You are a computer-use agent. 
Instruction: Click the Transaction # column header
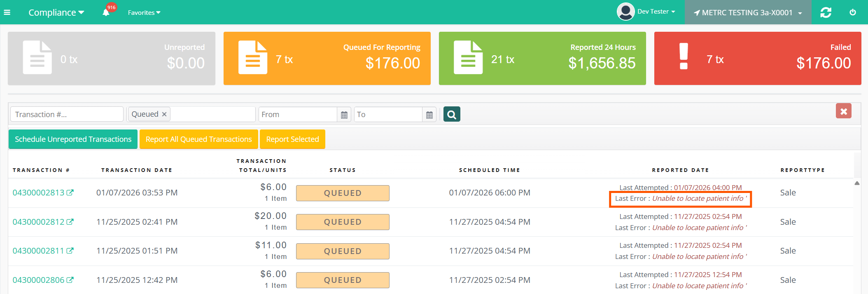pyautogui.click(x=41, y=170)
